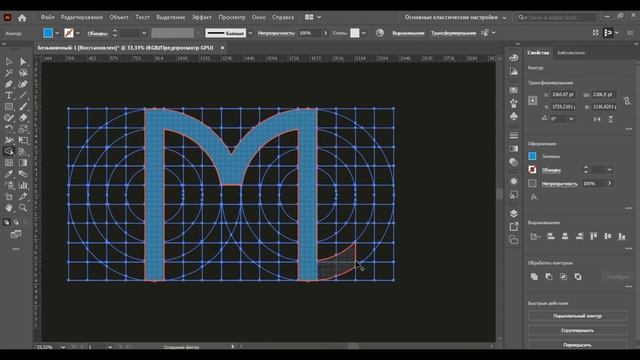Image resolution: width=640 pixels, height=360 pixels.
Task: Select the Direct Selection tool
Action: pyautogui.click(x=23, y=62)
